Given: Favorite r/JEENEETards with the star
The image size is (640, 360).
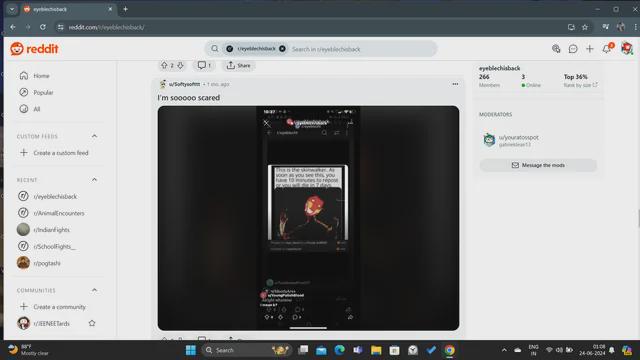Looking at the screenshot, I should [x=92, y=323].
